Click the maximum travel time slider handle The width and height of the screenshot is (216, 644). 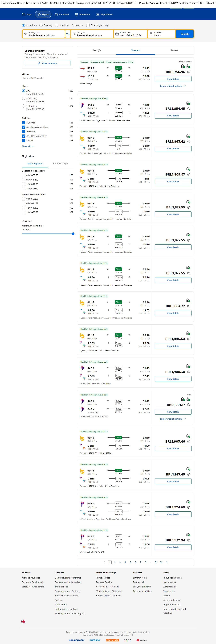[73, 234]
